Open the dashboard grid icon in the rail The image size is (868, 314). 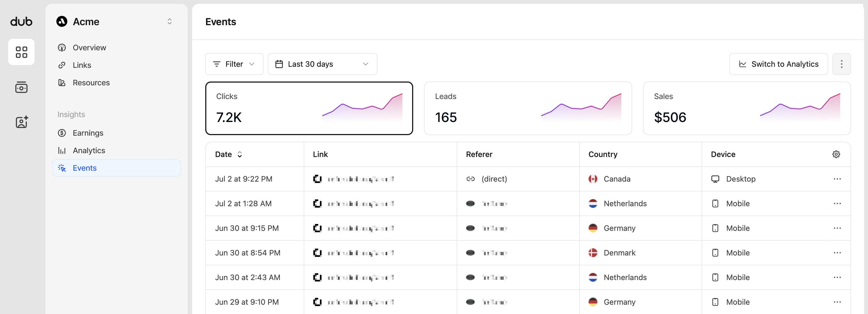(x=21, y=52)
